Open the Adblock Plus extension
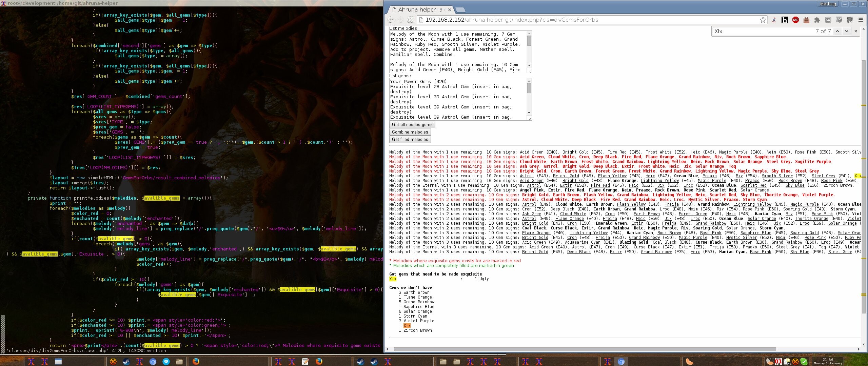Image resolution: width=868 pixels, height=366 pixels. pos(795,20)
